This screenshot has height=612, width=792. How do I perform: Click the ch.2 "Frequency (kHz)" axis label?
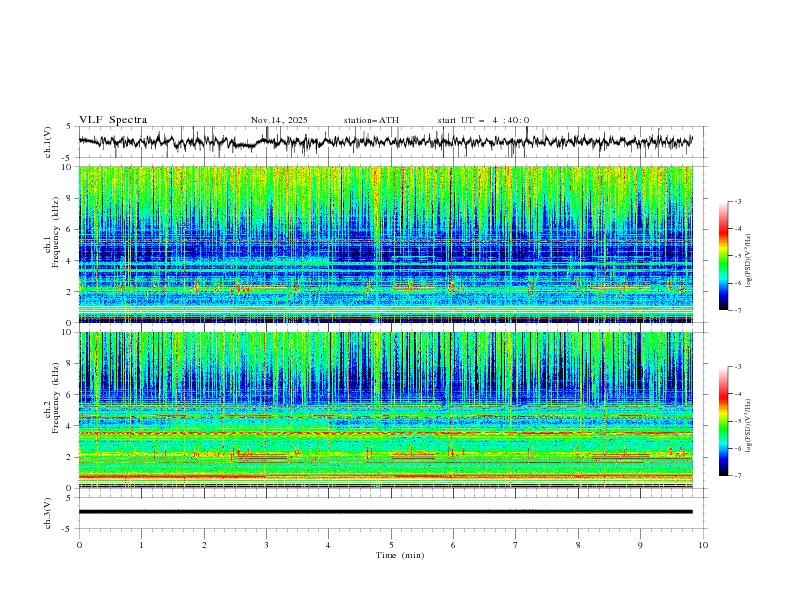pyautogui.click(x=55, y=398)
